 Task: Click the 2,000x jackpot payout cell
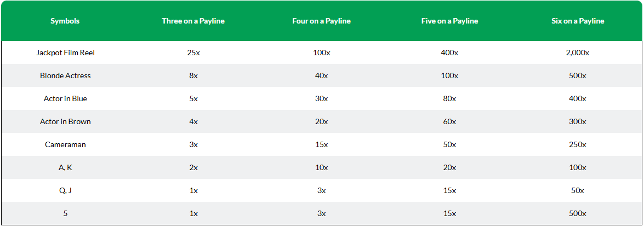point(578,53)
